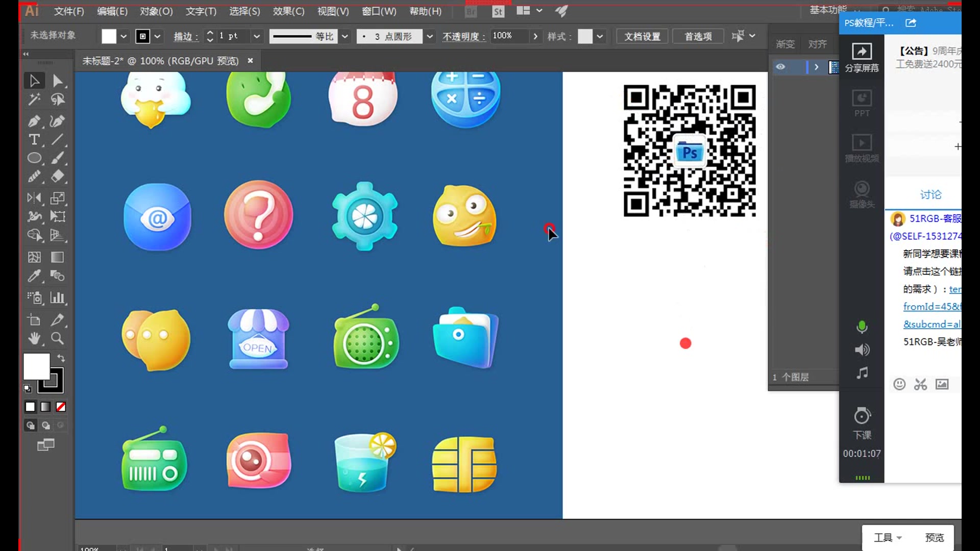
Task: Enable Draw Behind mode
Action: [46, 425]
